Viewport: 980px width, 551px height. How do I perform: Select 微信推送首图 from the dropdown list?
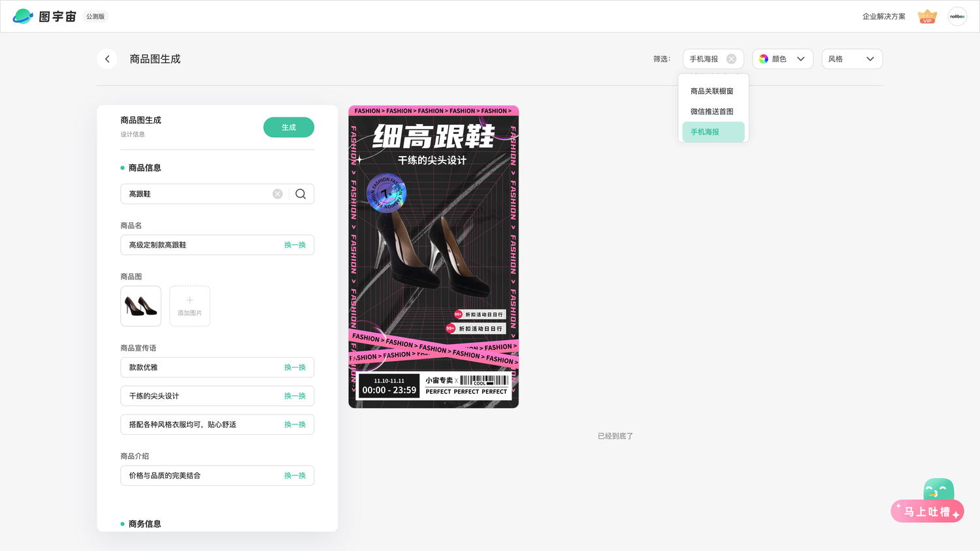pyautogui.click(x=713, y=112)
